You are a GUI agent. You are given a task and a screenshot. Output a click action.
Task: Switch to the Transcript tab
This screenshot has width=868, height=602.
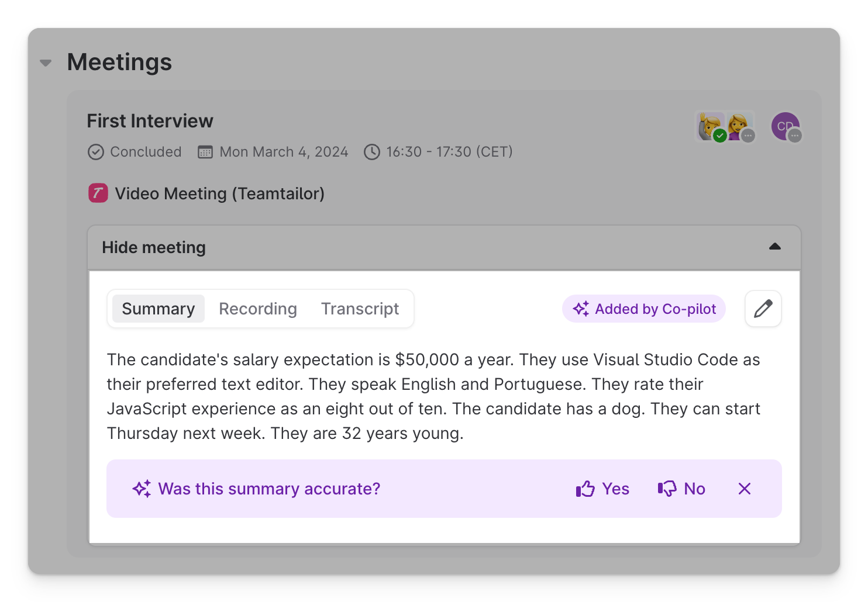360,309
